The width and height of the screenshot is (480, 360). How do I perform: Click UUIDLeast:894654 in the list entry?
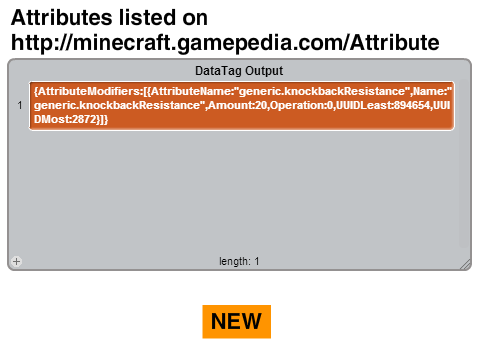pyautogui.click(x=383, y=105)
